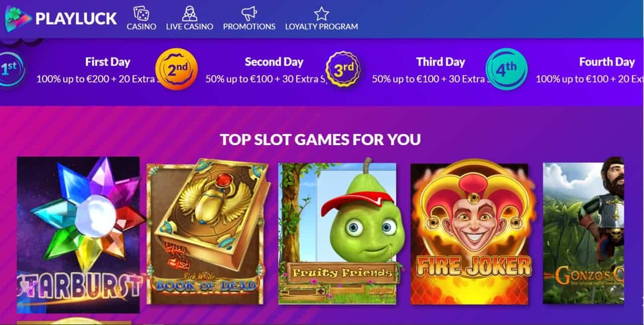Open the Casino menu item

[141, 27]
